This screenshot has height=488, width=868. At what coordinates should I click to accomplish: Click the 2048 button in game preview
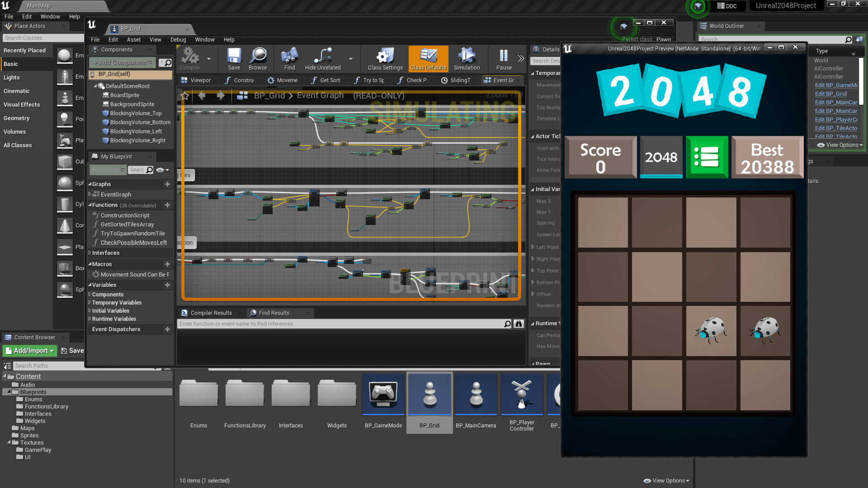(x=661, y=157)
